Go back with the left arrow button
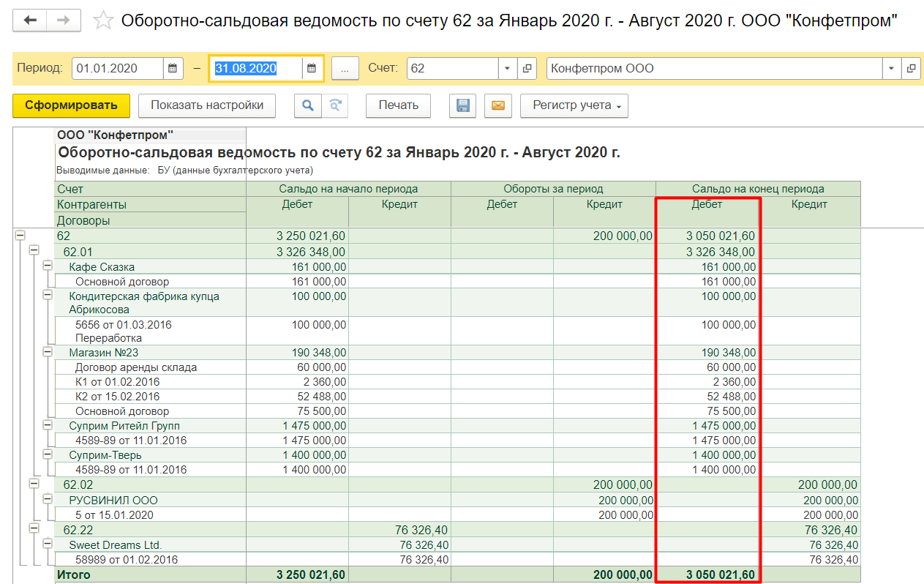 [30, 20]
